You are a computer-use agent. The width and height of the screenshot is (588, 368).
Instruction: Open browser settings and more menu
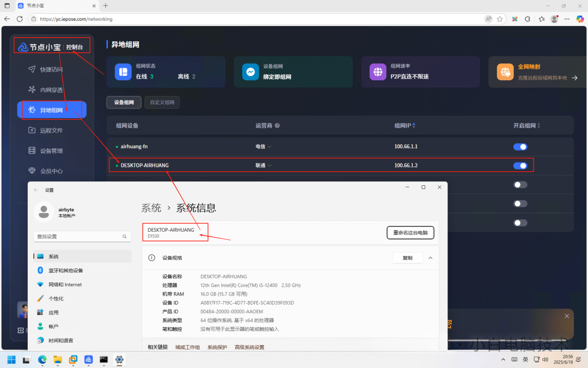click(567, 19)
